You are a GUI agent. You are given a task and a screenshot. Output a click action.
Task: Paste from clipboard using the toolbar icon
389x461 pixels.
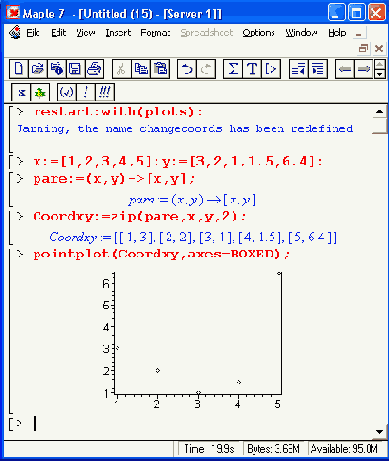point(160,69)
